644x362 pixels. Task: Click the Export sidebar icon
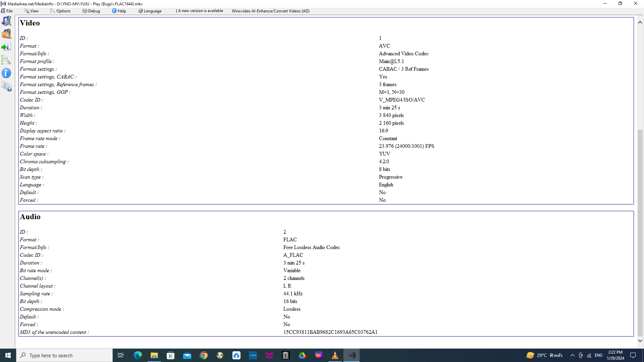pyautogui.click(x=6, y=47)
